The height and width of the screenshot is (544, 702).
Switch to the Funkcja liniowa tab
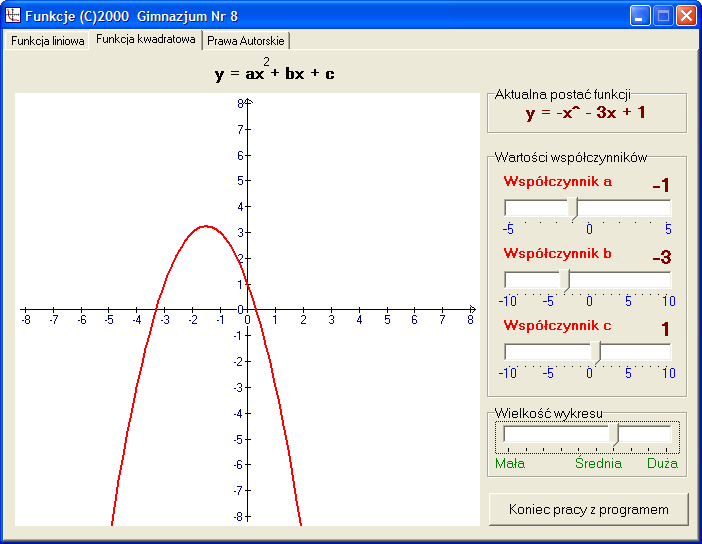click(x=47, y=41)
